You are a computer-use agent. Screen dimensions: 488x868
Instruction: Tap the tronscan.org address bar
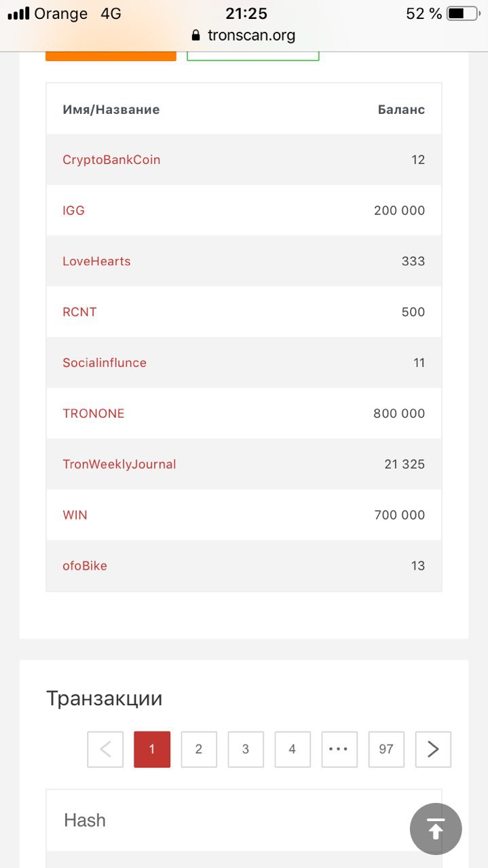[244, 35]
